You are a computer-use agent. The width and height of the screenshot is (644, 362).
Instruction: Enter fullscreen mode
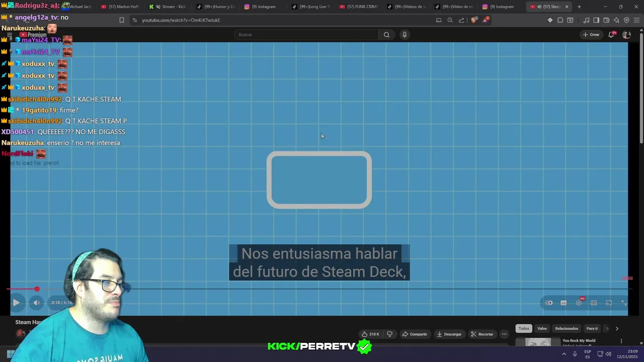tap(624, 303)
